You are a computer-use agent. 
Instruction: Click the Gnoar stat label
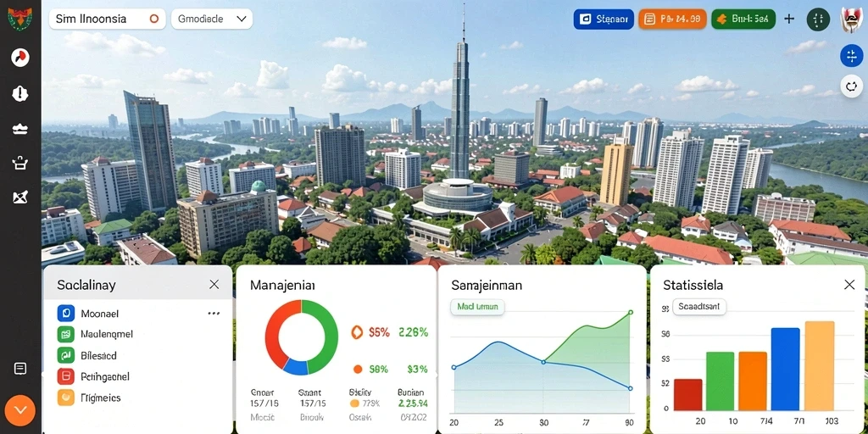(263, 392)
